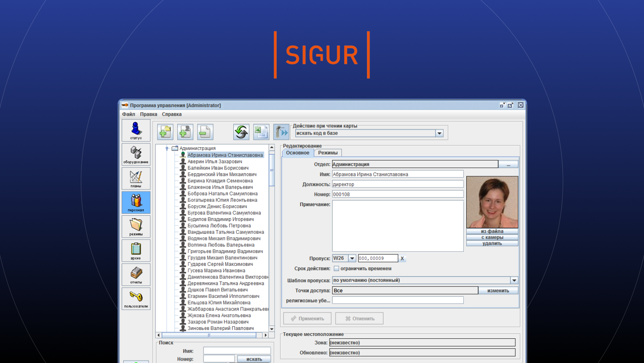The width and height of the screenshot is (644, 363).
Task: Open the Файл menu
Action: point(128,114)
